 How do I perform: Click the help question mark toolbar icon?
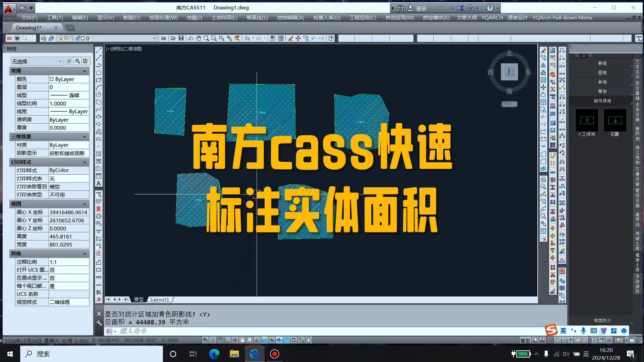coord(331,38)
